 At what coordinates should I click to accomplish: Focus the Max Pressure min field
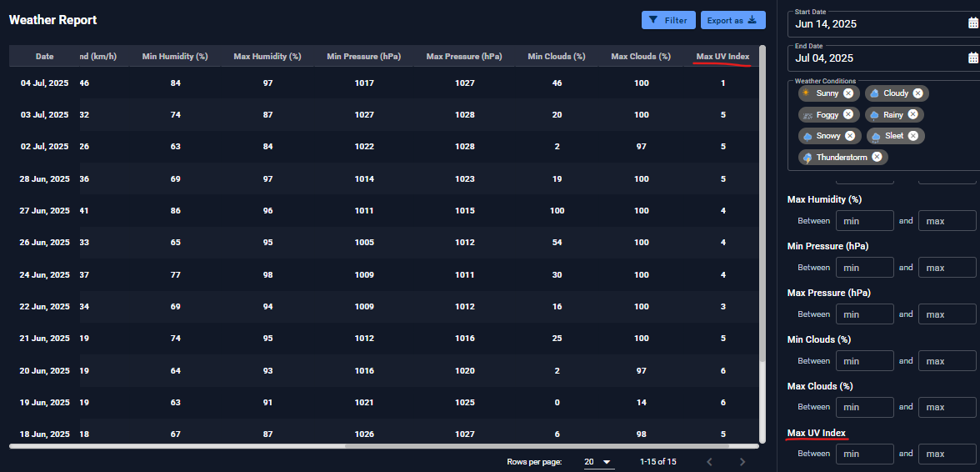tap(865, 314)
